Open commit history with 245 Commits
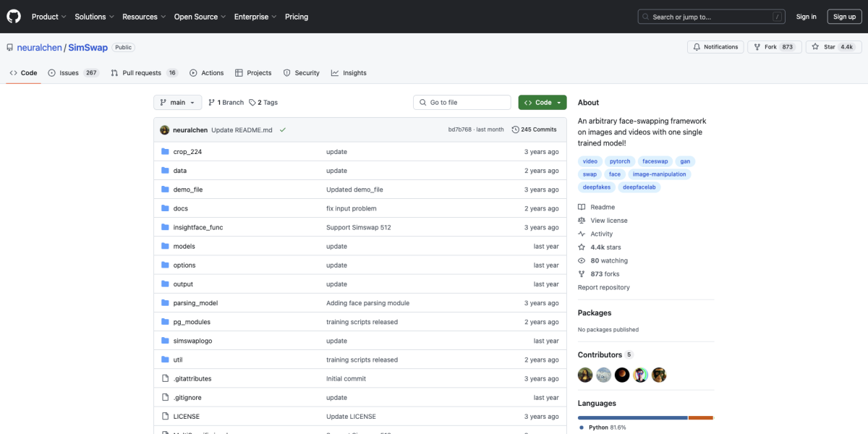Viewport: 868px width, 434px height. 534,129
